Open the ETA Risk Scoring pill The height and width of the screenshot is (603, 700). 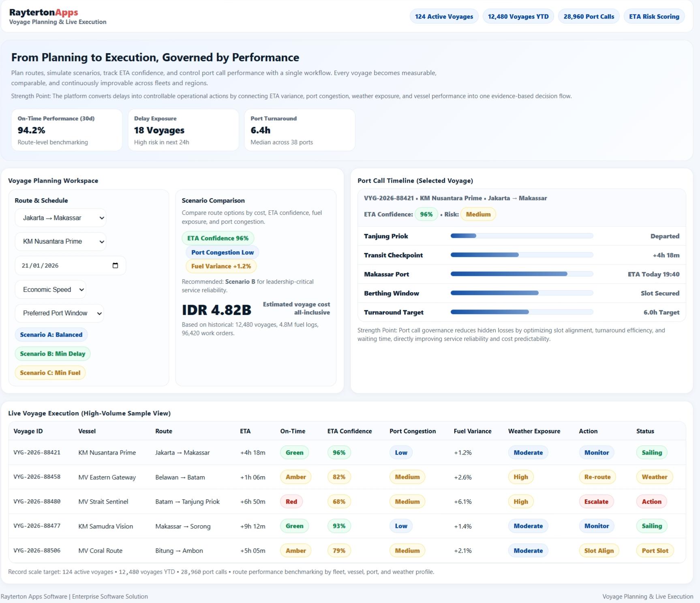654,17
